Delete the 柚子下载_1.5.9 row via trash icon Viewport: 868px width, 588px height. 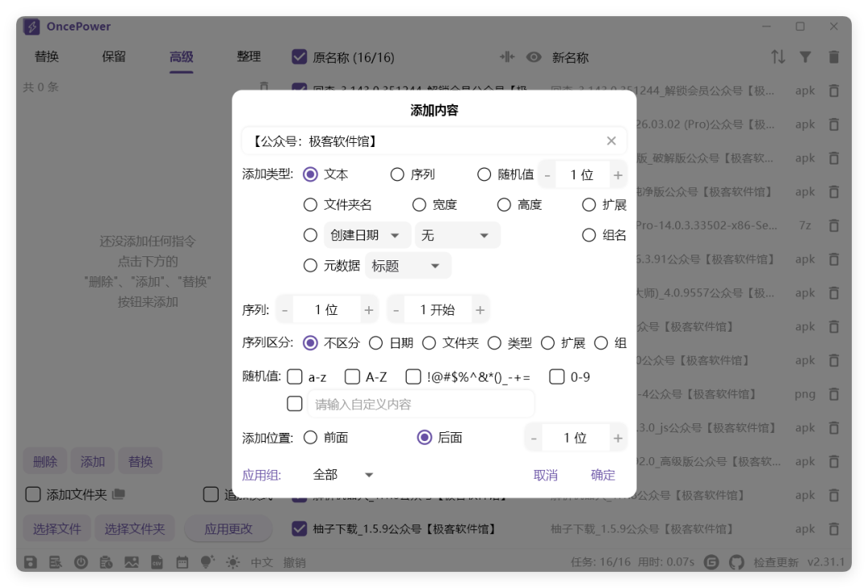[833, 529]
